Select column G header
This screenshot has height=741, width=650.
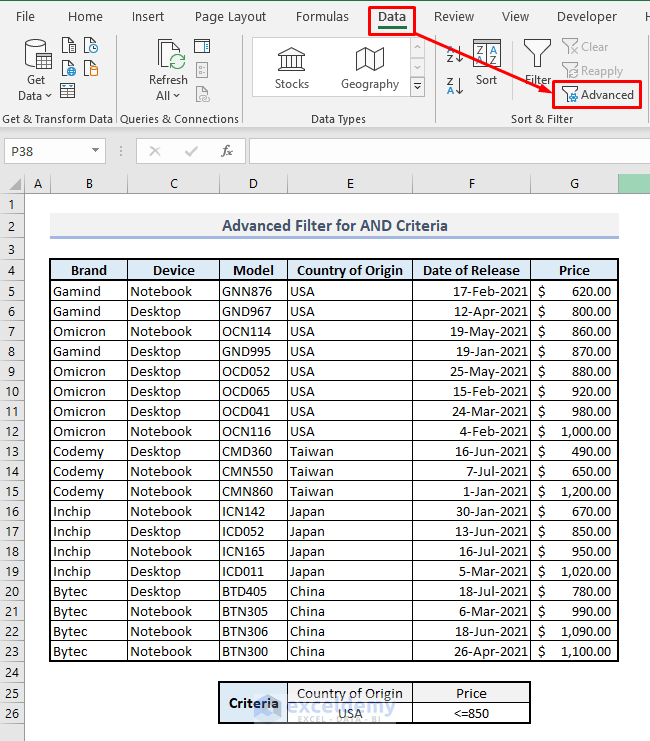click(x=574, y=184)
